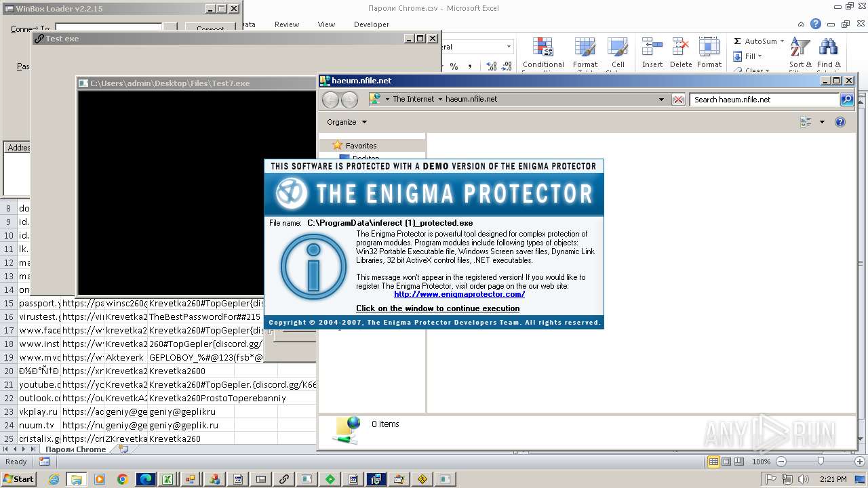The image size is (868, 488).
Task: Open Find & Select binoculars tool
Action: click(x=828, y=53)
